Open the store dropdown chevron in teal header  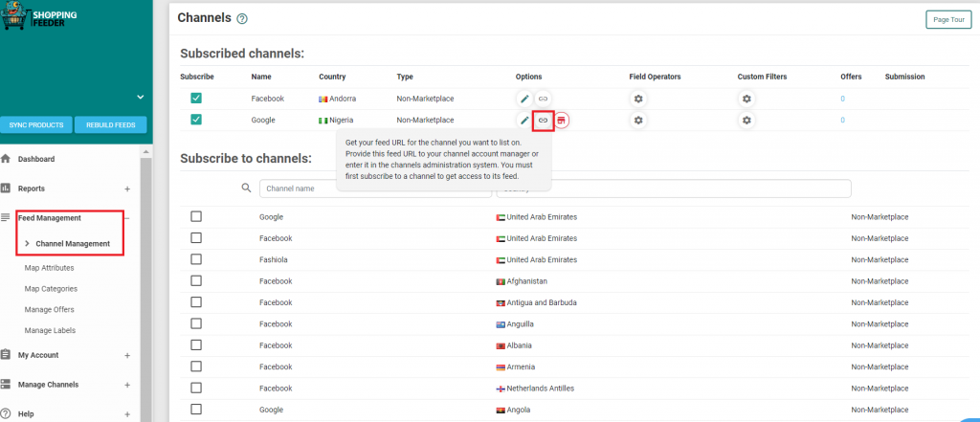tap(141, 97)
